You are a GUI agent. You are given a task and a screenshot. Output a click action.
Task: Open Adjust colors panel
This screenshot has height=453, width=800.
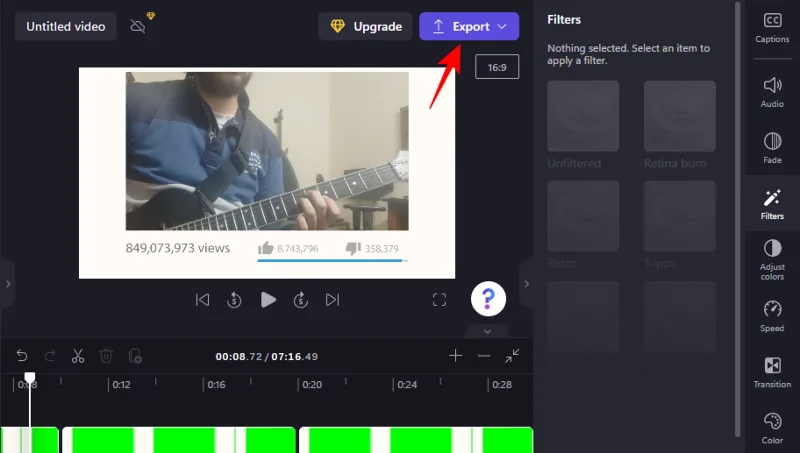coord(772,260)
